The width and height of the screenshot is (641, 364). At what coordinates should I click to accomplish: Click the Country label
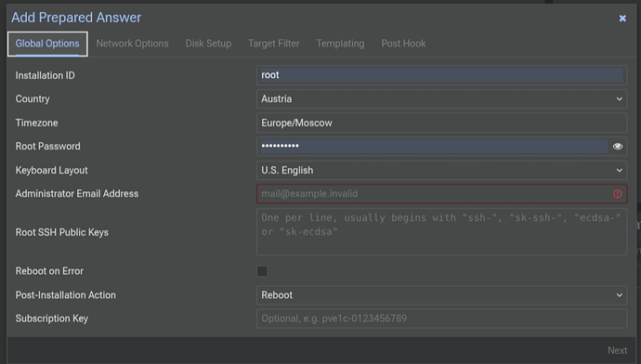pyautogui.click(x=33, y=99)
